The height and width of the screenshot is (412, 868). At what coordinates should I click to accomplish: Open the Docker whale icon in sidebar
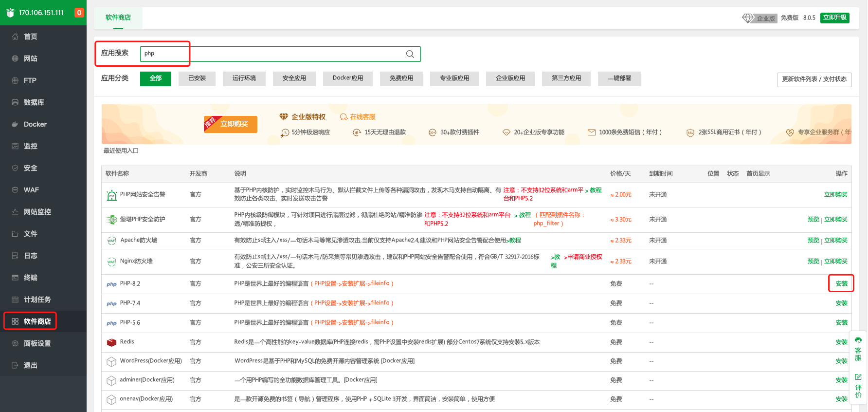15,124
